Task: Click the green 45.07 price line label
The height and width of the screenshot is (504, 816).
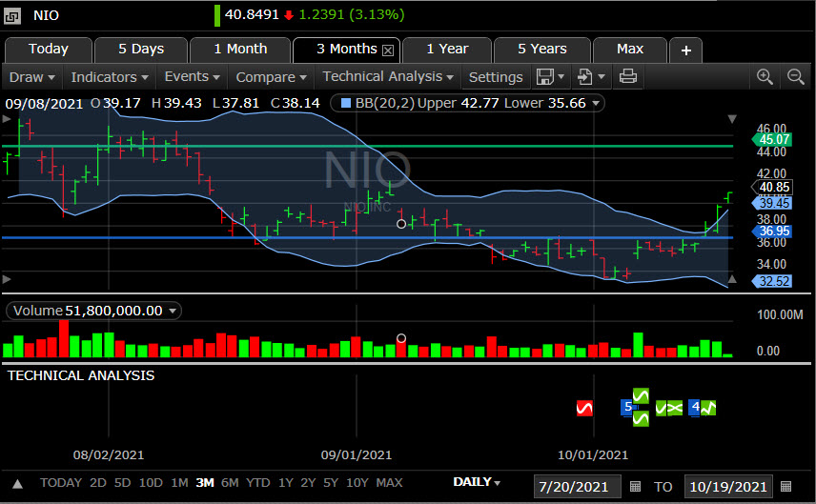Action: click(x=772, y=139)
